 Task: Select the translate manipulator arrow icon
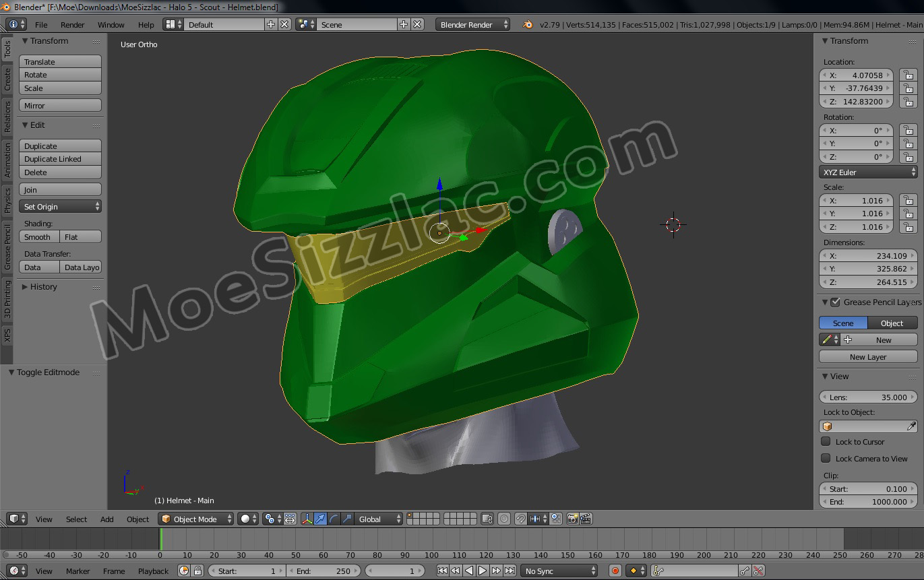320,519
